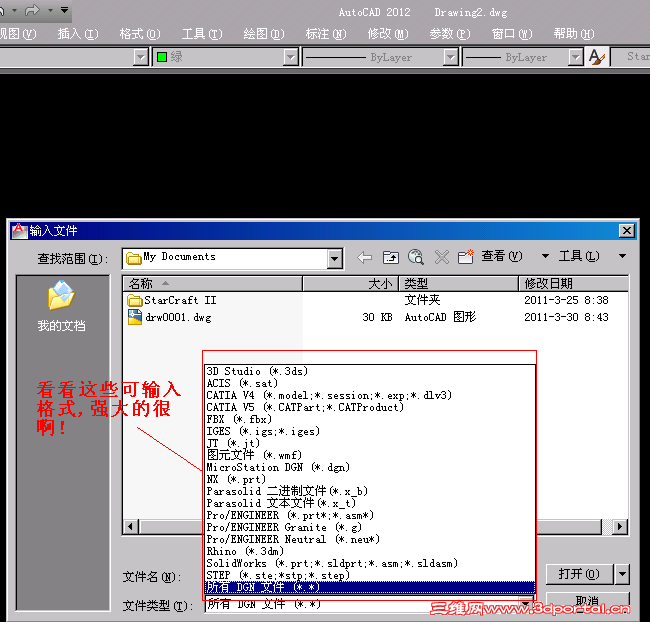Choose Pro/ENGINEER Granite (*.g) format
This screenshot has height=622, width=650.
coord(370,527)
